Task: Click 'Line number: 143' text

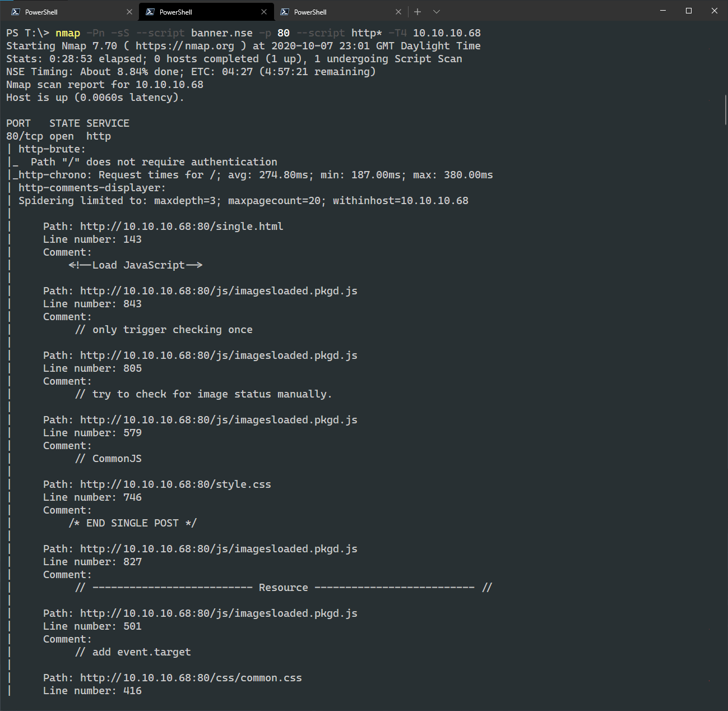Action: point(92,239)
